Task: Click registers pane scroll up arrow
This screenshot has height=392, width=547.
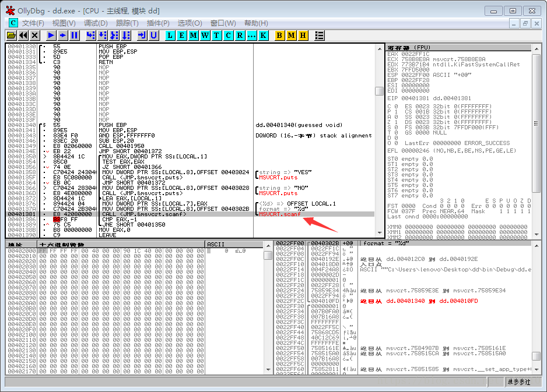Action: [537, 49]
